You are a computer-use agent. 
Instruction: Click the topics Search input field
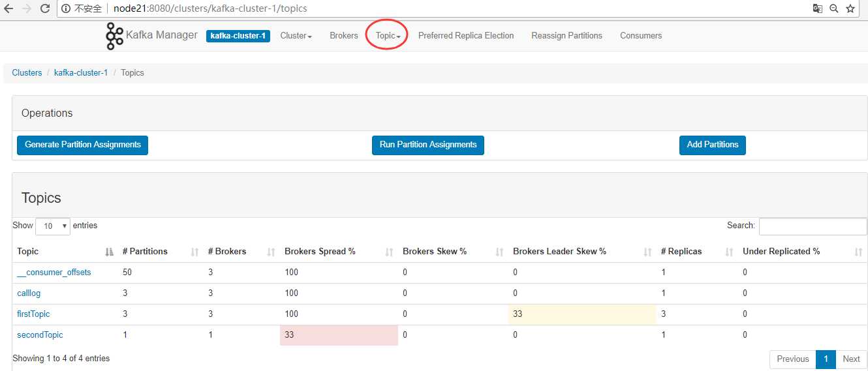click(x=813, y=226)
